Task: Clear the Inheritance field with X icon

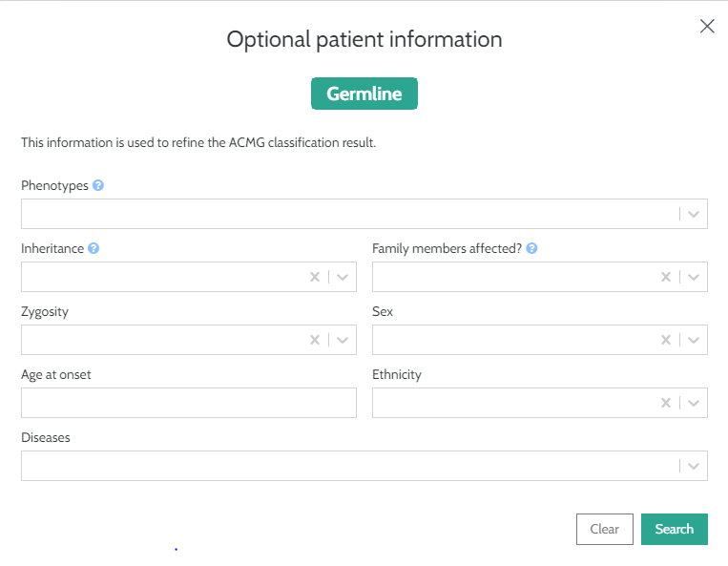Action: pyautogui.click(x=315, y=277)
